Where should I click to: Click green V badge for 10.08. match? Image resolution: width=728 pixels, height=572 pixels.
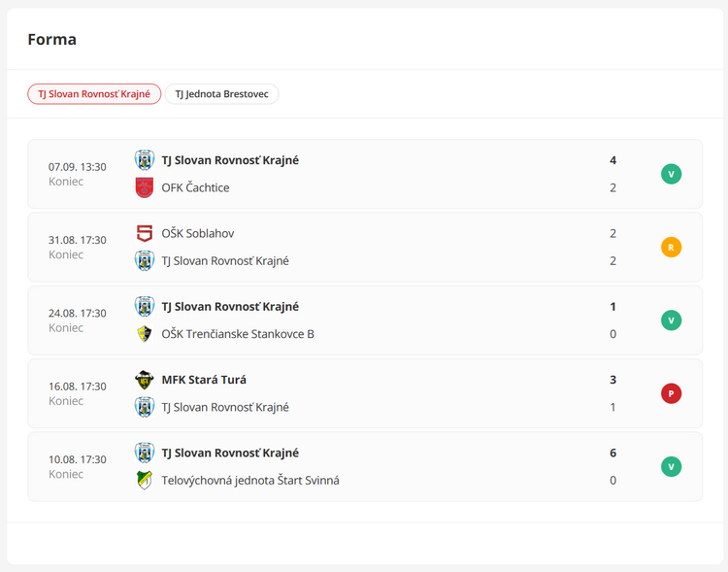671,466
